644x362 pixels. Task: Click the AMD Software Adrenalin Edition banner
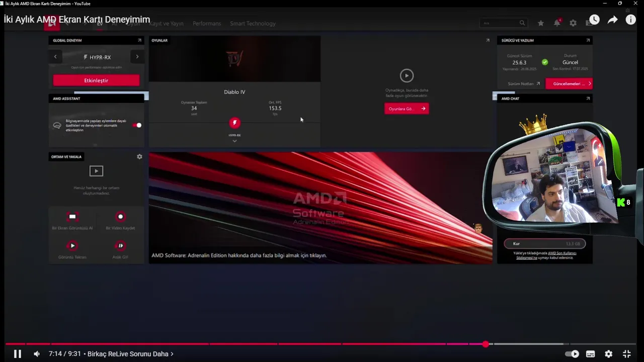coord(320,208)
